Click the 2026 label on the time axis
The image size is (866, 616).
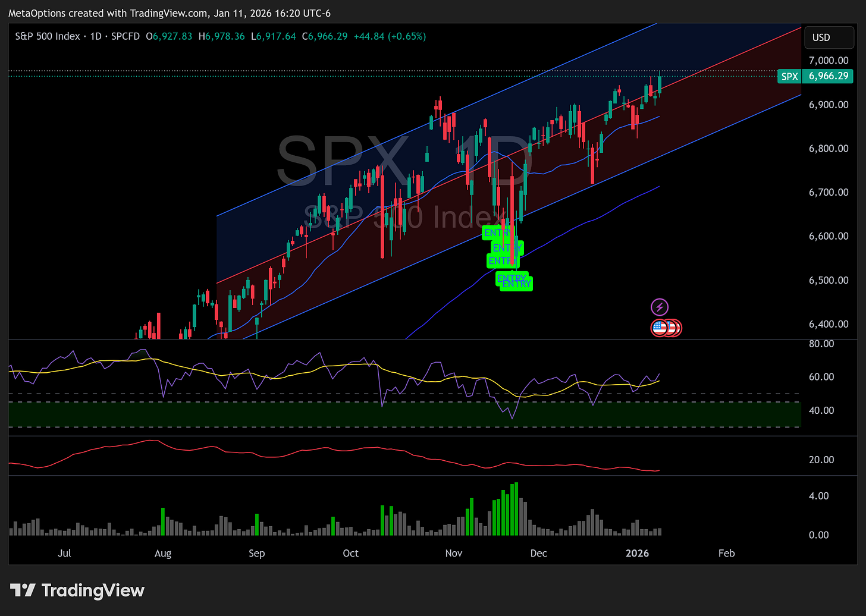point(637,553)
